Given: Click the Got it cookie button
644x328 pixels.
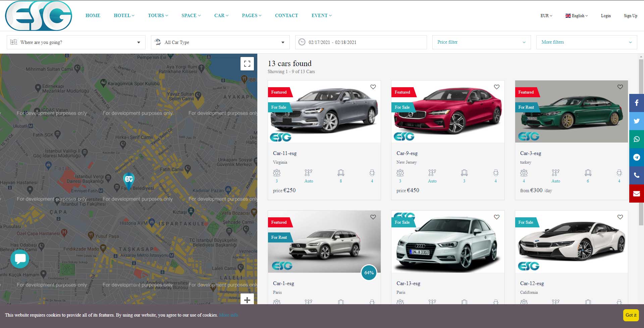Looking at the screenshot, I should pyautogui.click(x=631, y=315).
